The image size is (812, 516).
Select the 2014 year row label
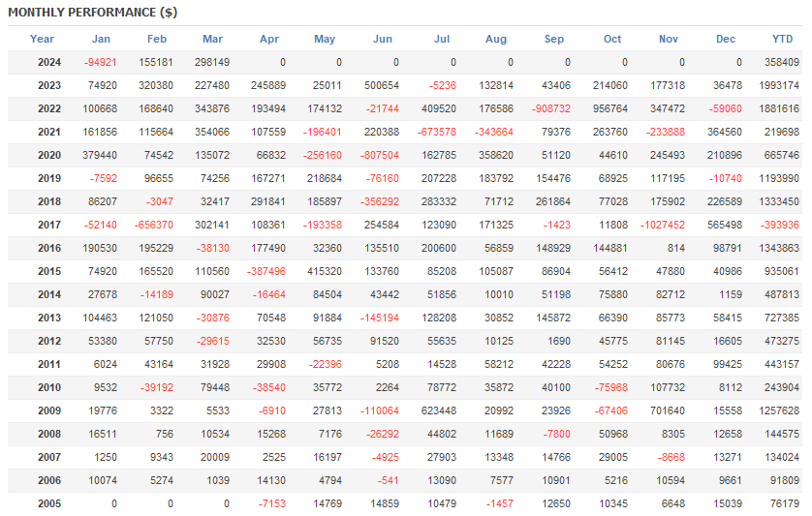tap(49, 294)
